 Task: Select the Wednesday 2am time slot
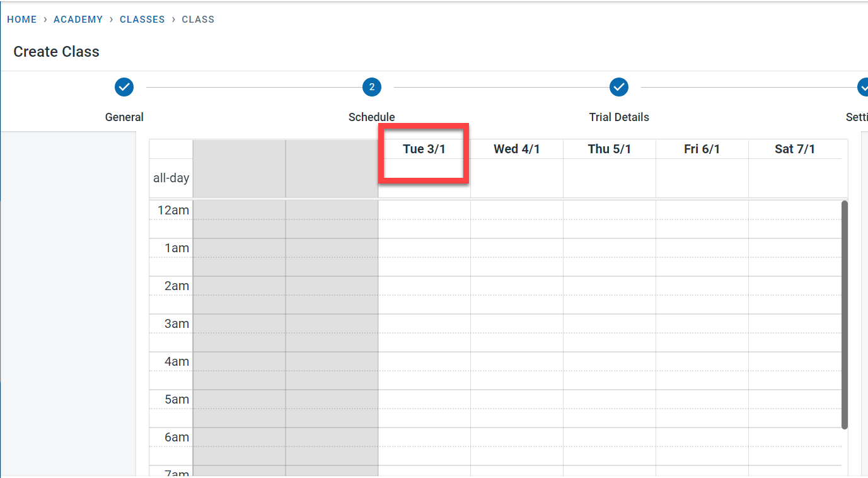tap(517, 286)
